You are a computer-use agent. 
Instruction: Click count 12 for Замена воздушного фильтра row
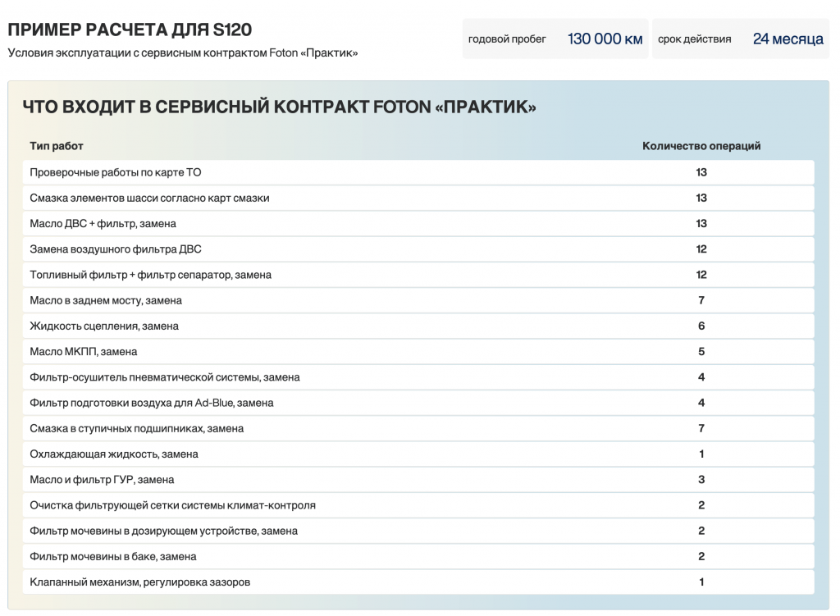[x=701, y=249]
